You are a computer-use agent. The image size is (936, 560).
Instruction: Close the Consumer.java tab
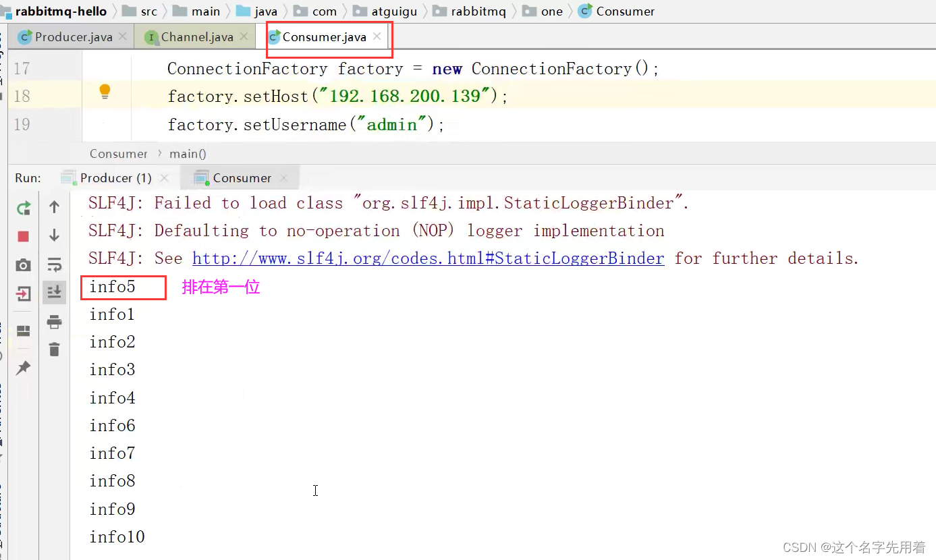tap(377, 36)
